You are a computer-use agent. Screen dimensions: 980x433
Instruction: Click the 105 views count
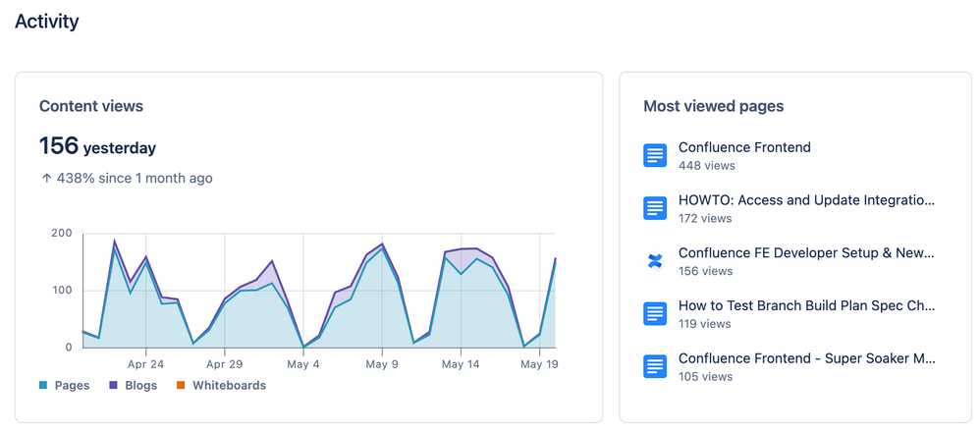pos(705,377)
